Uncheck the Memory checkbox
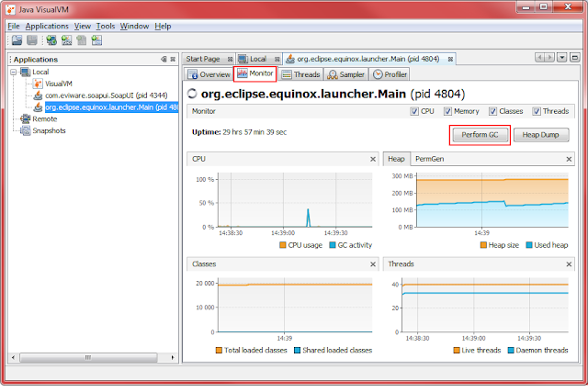 447,111
